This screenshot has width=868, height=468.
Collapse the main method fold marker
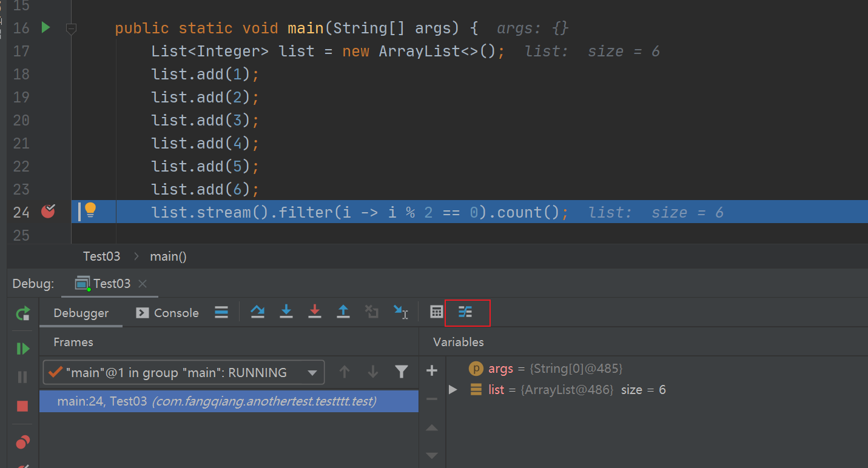pos(71,28)
